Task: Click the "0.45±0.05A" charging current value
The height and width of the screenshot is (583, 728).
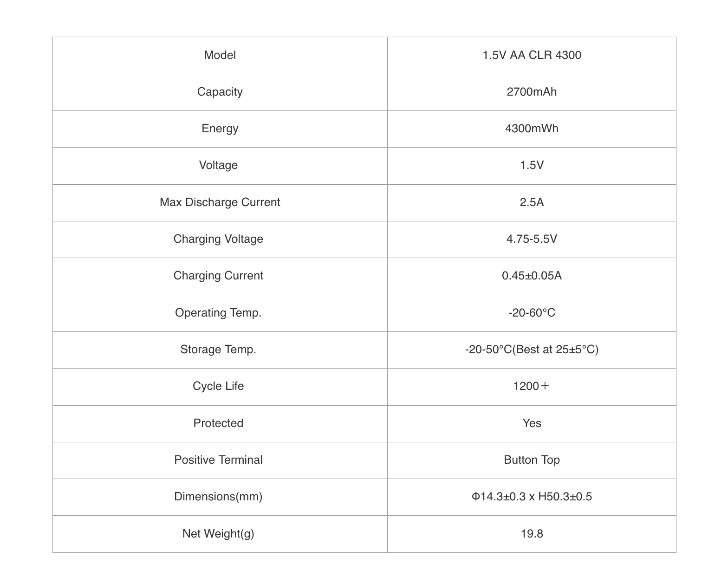Action: (532, 276)
